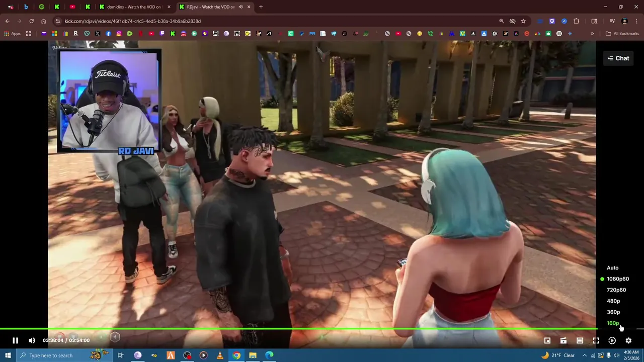Select 360p video quality
This screenshot has width=644, height=362.
[x=613, y=312]
